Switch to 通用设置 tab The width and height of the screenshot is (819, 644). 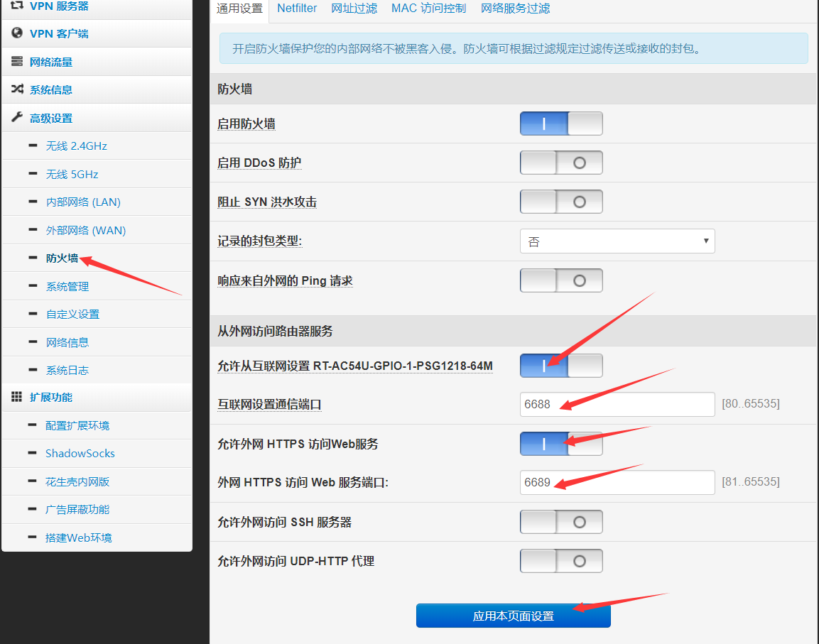pyautogui.click(x=240, y=9)
